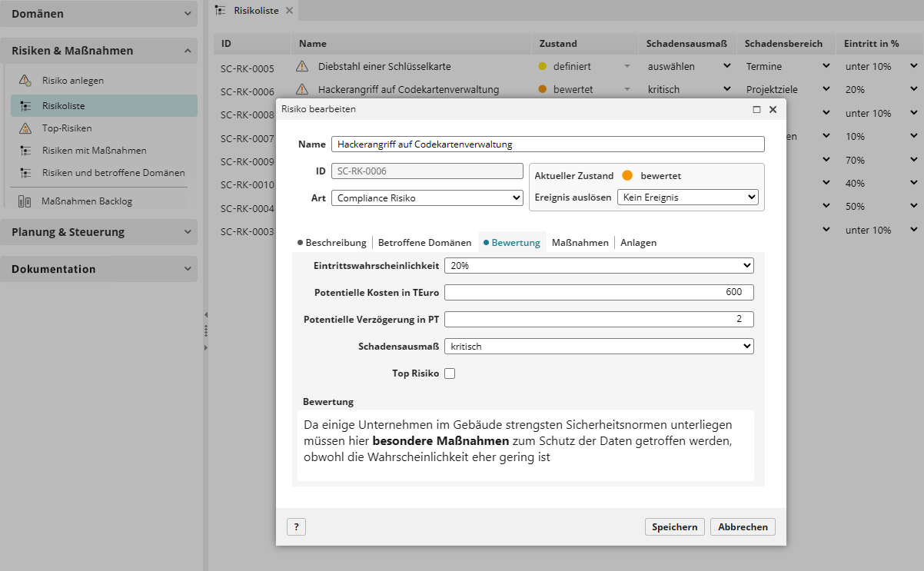Open Eintritt dropdown showing 50%

pyautogui.click(x=912, y=206)
